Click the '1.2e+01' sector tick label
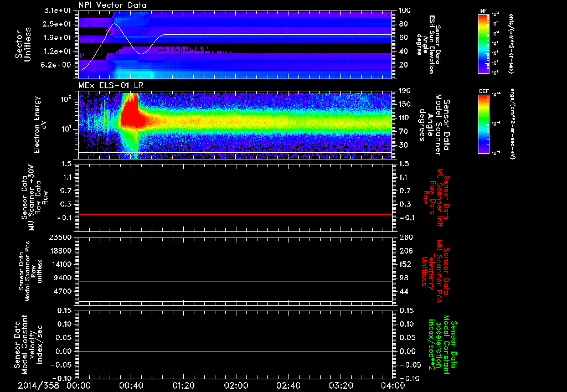567x392 pixels. click(58, 51)
